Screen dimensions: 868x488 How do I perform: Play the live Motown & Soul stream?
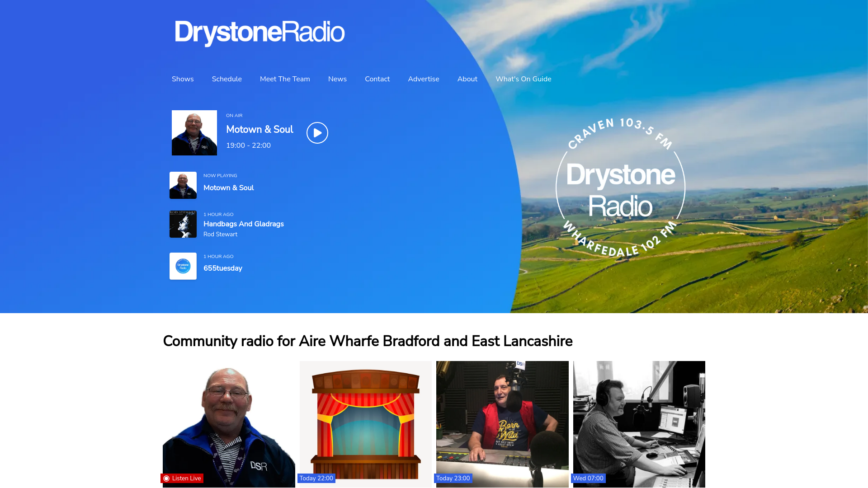(x=317, y=133)
